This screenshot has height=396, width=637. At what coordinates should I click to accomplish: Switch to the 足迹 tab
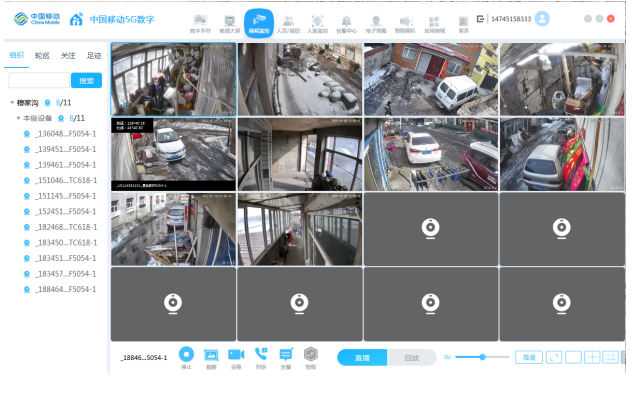tap(94, 56)
